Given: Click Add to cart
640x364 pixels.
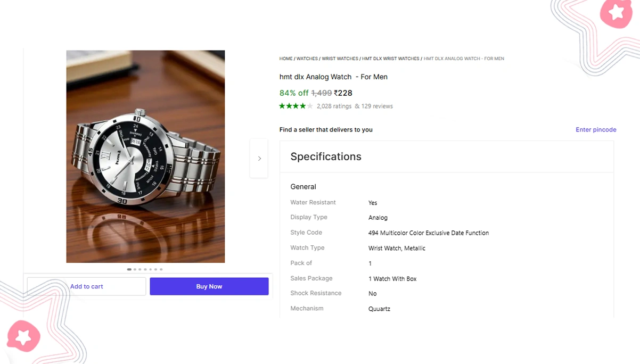Looking at the screenshot, I should coord(86,286).
